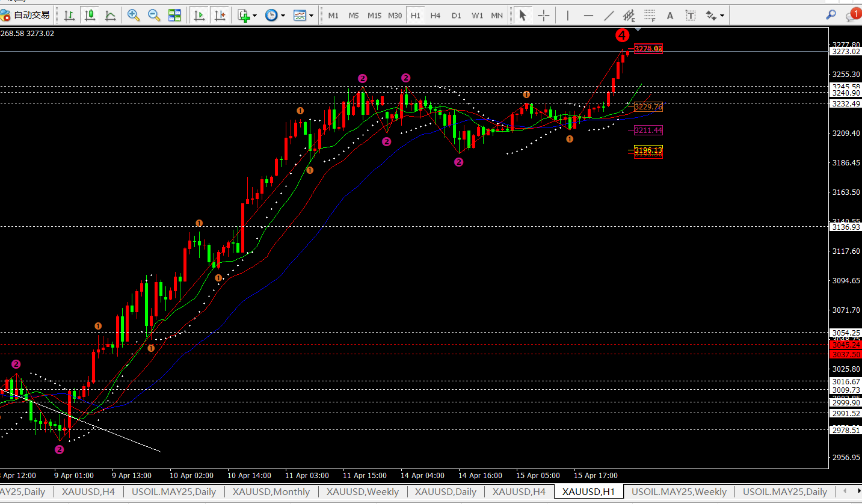Toggle the 自动交易 AutoTrading button

click(26, 15)
